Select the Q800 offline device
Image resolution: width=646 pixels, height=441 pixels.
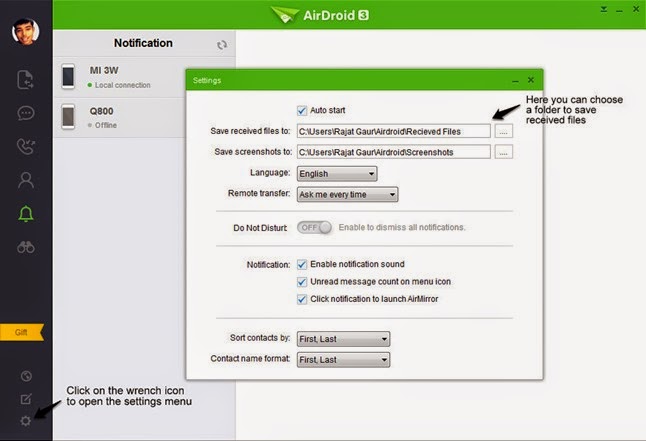click(119, 117)
